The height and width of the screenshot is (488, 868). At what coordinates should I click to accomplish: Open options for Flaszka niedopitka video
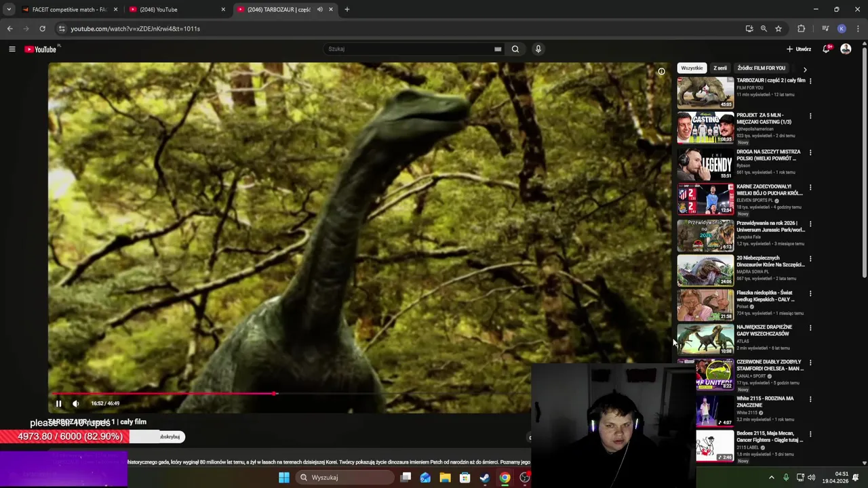click(810, 293)
